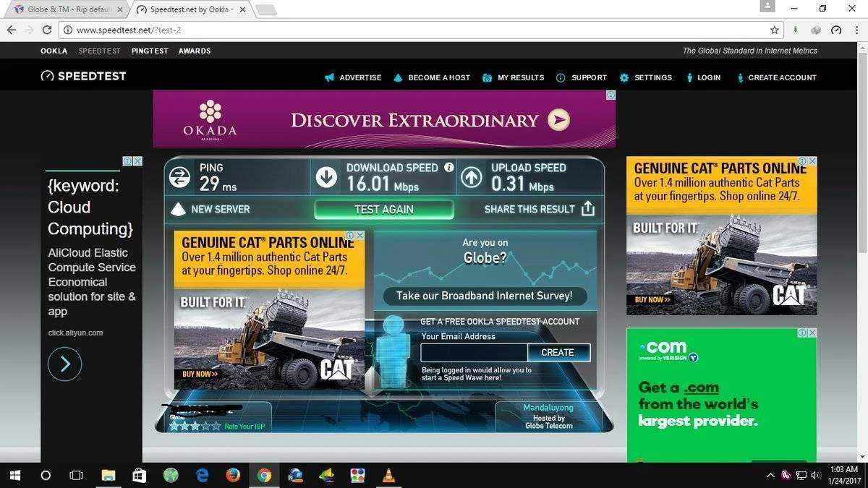Click the BECOME A HOST link
The height and width of the screenshot is (488, 868).
point(439,77)
